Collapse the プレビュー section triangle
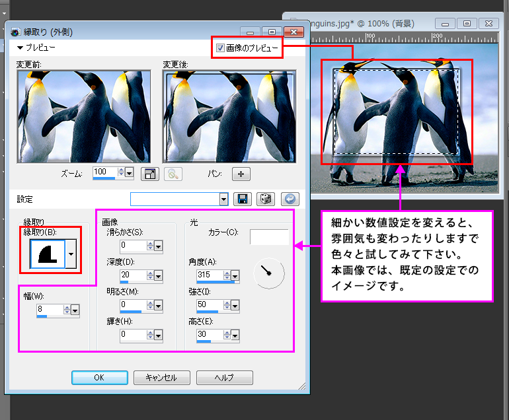509x420 pixels. click(20, 48)
